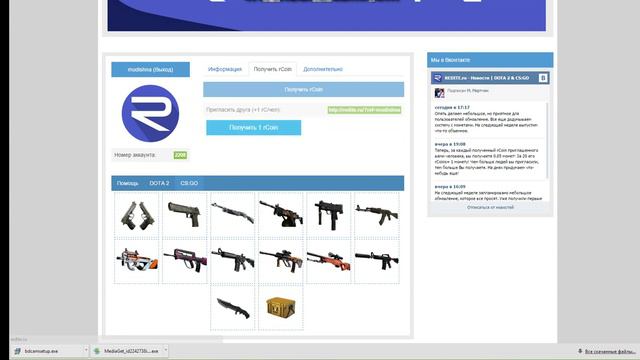
Task: Click the вчера в 19:08 post timestamp
Action: [x=449, y=144]
